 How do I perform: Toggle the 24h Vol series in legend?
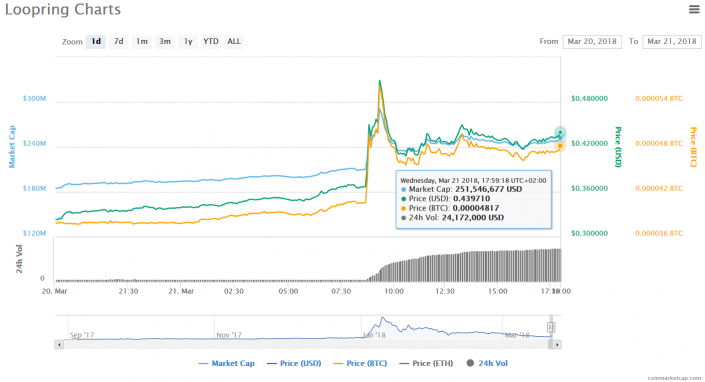(x=487, y=363)
